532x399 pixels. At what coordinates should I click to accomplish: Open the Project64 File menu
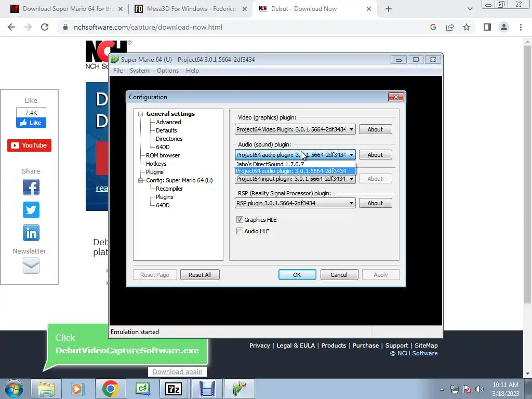[x=118, y=71]
